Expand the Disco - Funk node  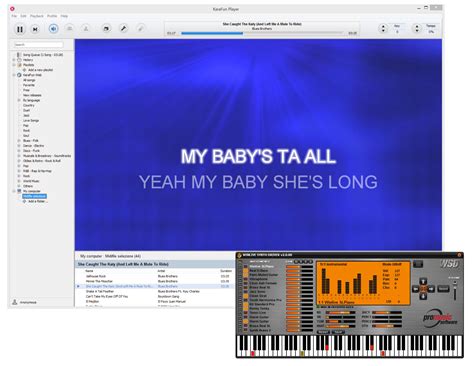(19, 151)
